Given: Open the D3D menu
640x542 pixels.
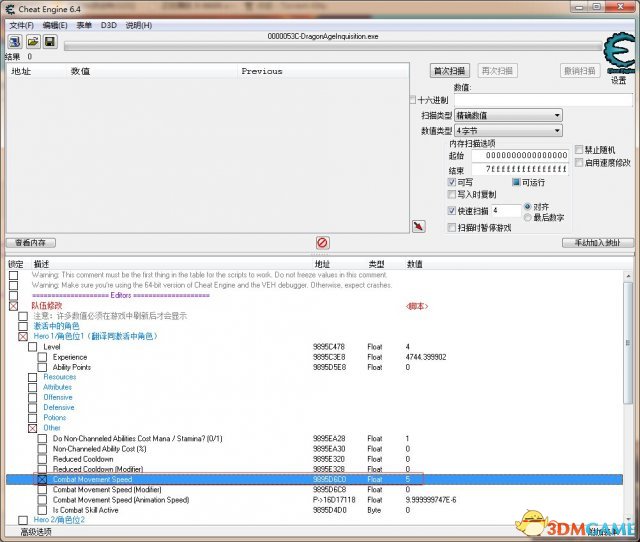Looking at the screenshot, I should [109, 25].
